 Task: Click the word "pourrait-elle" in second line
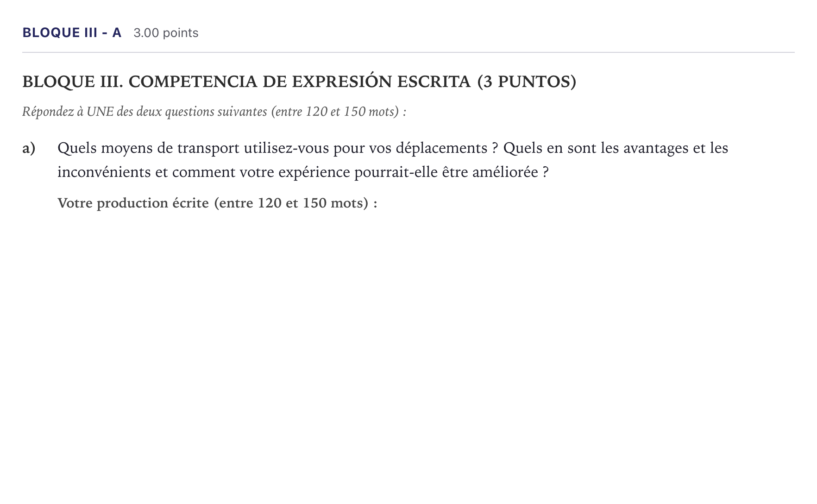[396, 172]
